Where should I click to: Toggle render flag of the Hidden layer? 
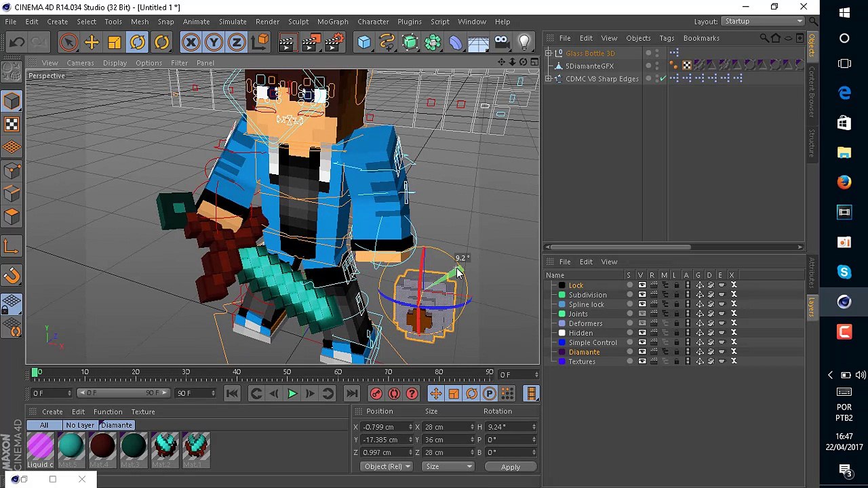tap(654, 333)
